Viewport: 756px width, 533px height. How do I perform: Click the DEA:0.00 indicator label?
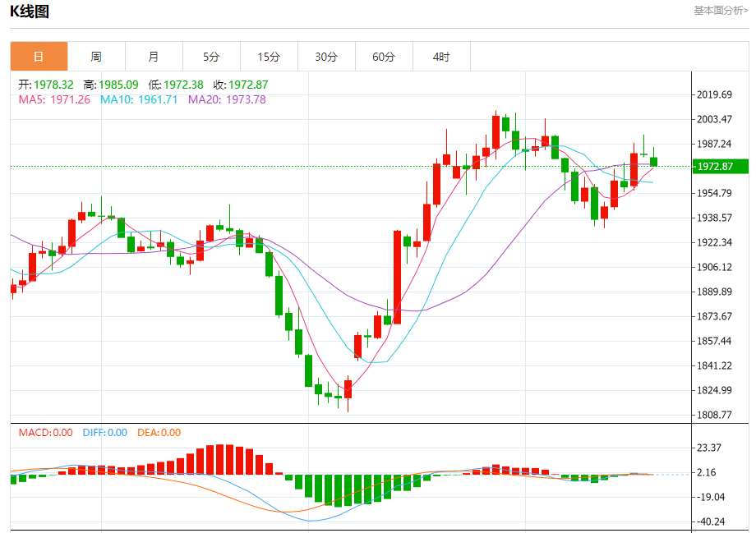(159, 433)
